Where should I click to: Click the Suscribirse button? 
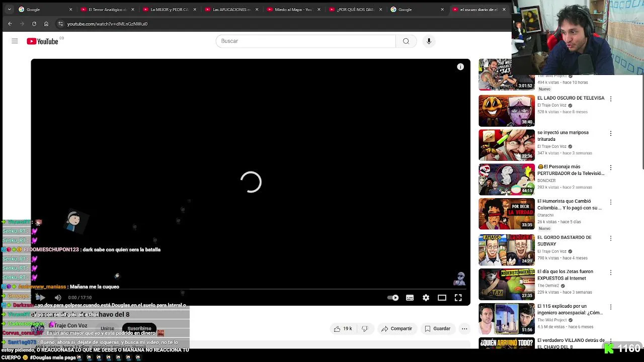(139, 329)
